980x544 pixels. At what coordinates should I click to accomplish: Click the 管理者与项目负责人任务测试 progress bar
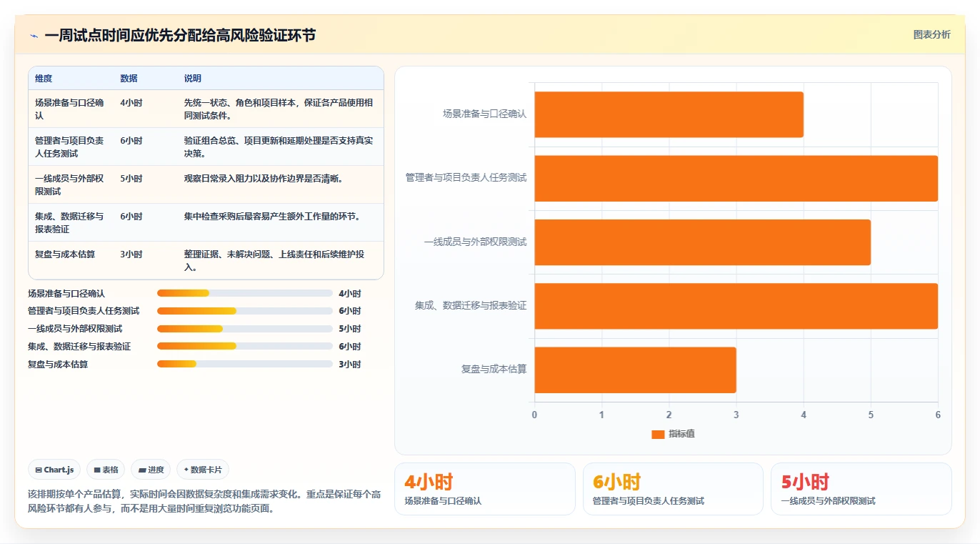point(245,311)
